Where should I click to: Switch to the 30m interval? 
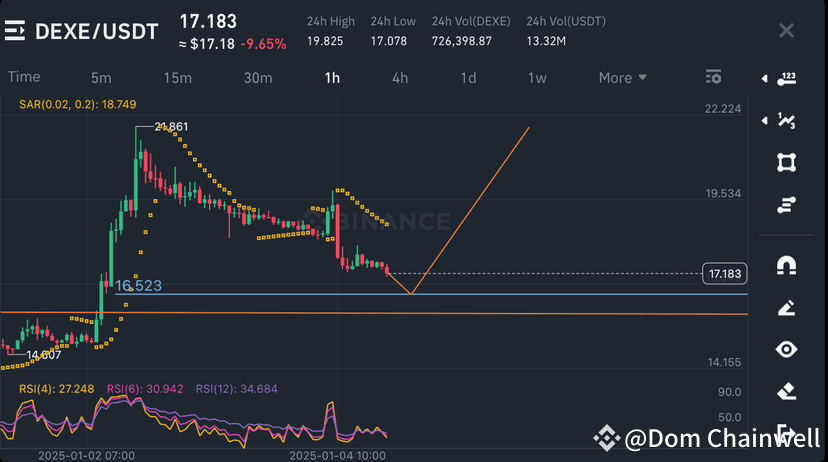pyautogui.click(x=258, y=78)
